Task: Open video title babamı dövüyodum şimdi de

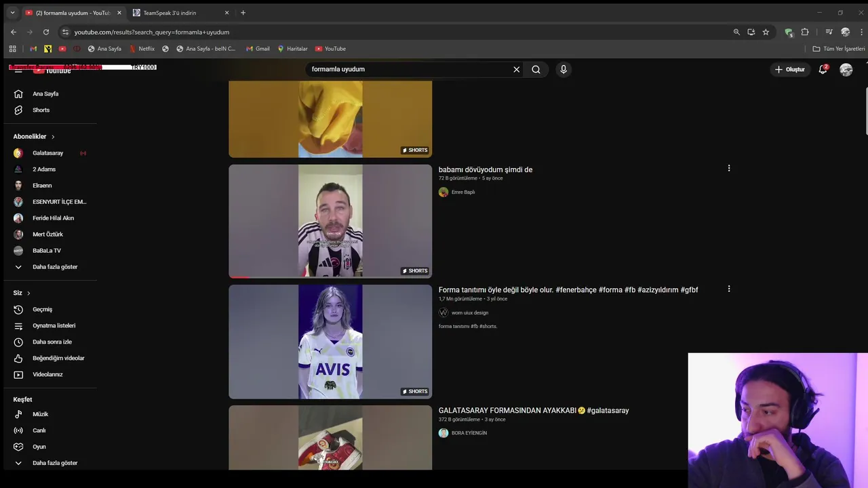Action: click(486, 170)
